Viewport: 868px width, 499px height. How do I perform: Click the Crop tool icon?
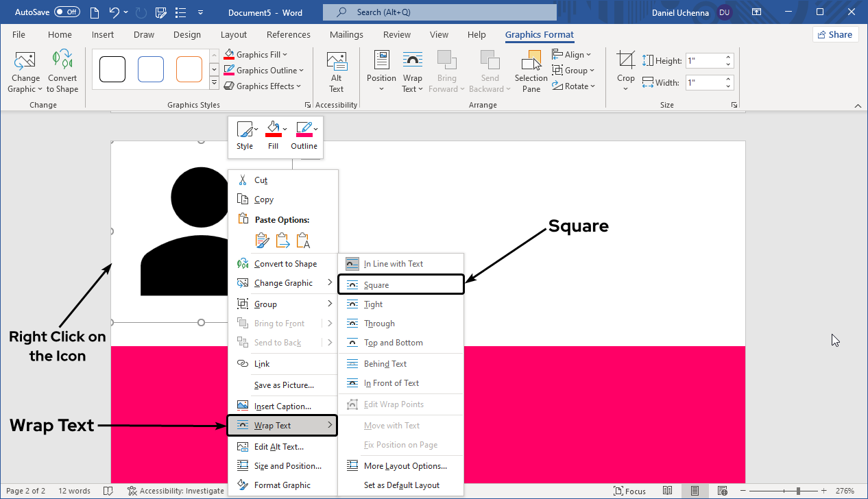[x=625, y=61]
